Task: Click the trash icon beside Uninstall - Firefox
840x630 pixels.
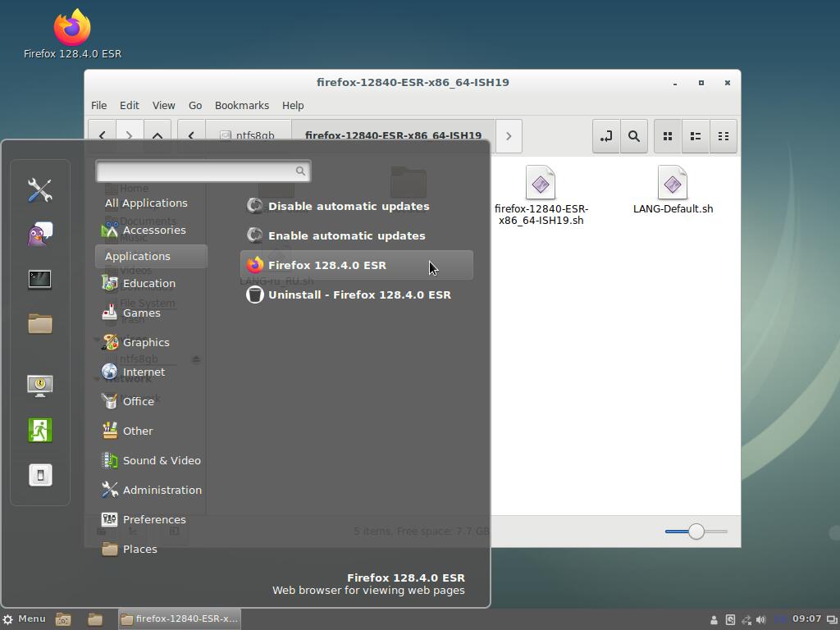Action: (255, 294)
